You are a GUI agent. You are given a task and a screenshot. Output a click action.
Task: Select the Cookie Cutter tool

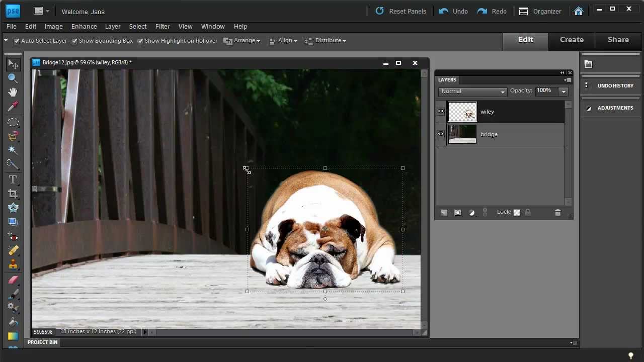pos(13,208)
